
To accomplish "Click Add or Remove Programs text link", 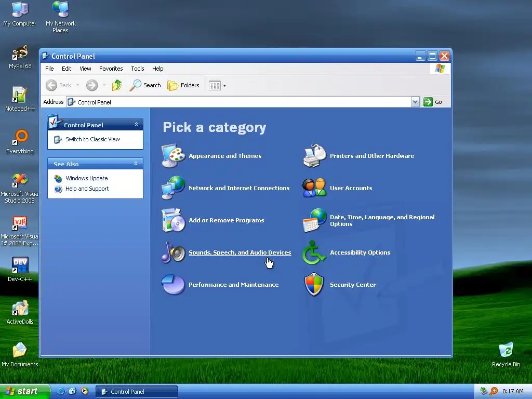I will coord(227,220).
